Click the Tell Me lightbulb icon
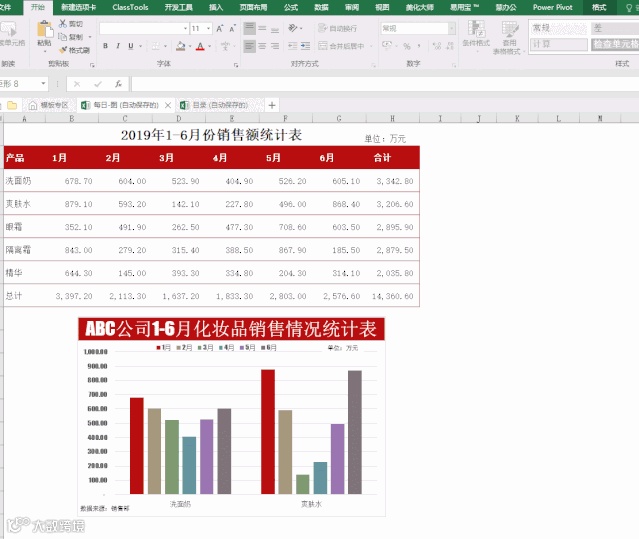 click(629, 7)
